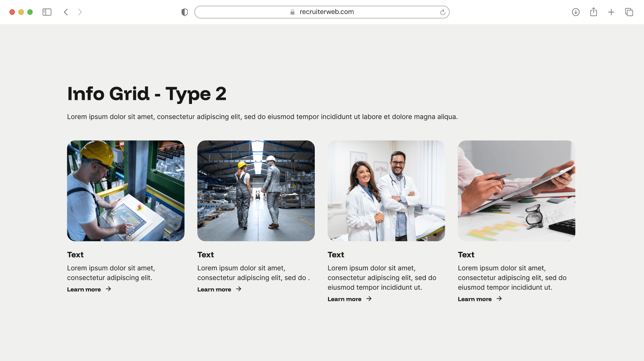Show the tab overview
The width and height of the screenshot is (644, 361).
[x=629, y=12]
